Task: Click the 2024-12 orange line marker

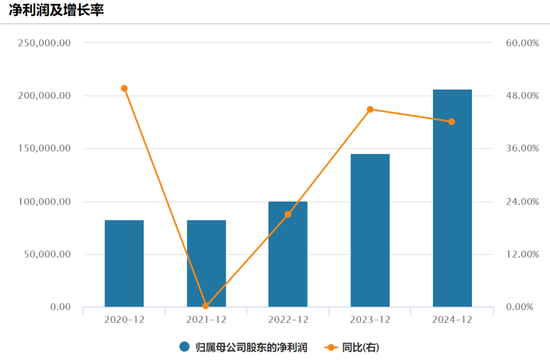Action: (452, 122)
